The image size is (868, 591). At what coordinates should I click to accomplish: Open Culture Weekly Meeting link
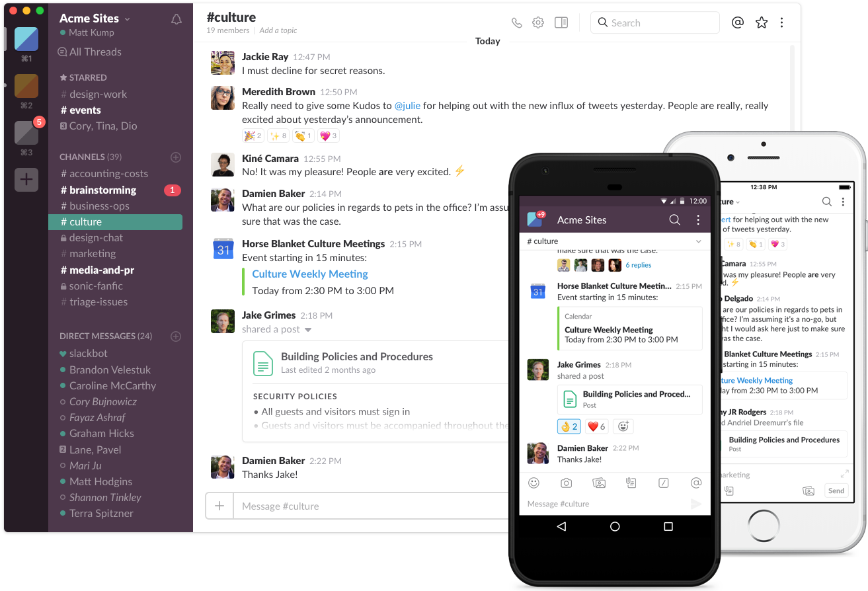click(310, 274)
